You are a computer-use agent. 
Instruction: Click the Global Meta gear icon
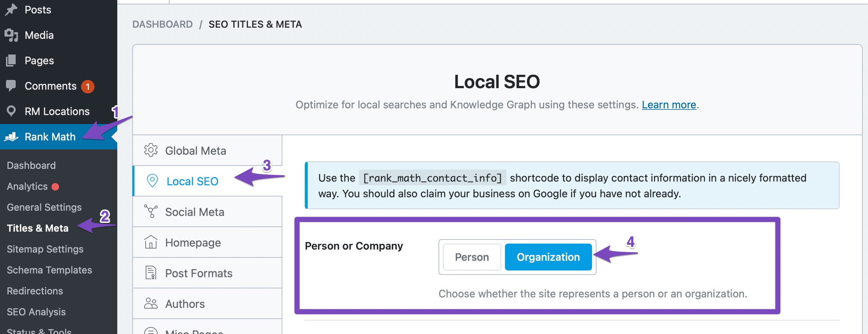click(x=151, y=150)
